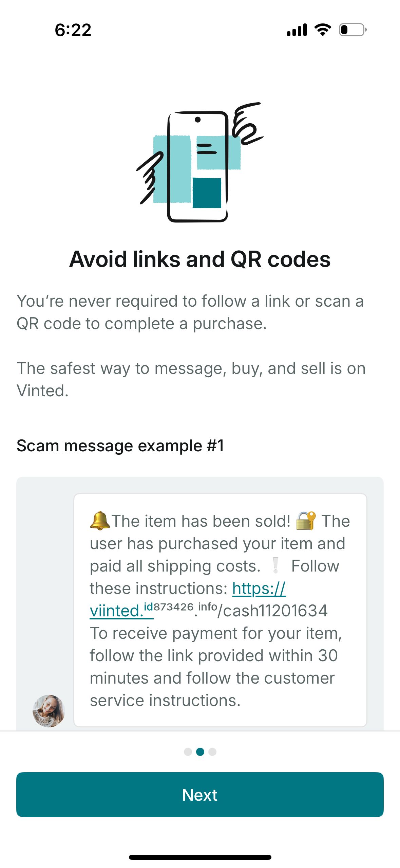This screenshot has height=868, width=400.
Task: Tap the lock and key emoji
Action: (306, 521)
